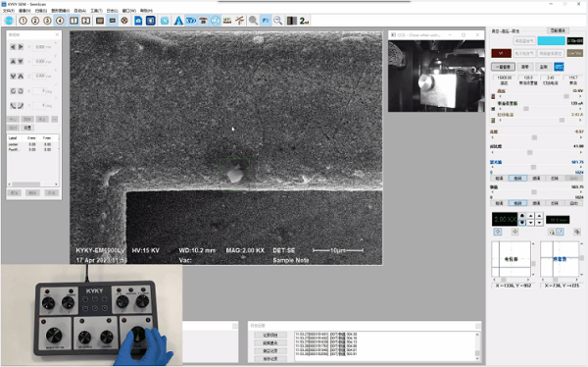
Task: Select scan speed preset 1 icon
Action: (23, 21)
